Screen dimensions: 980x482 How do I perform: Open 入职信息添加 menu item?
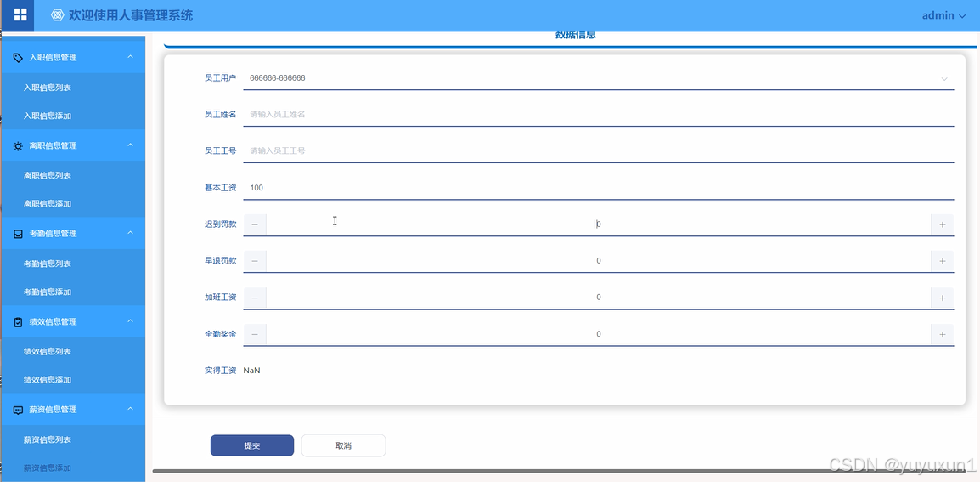click(x=48, y=116)
